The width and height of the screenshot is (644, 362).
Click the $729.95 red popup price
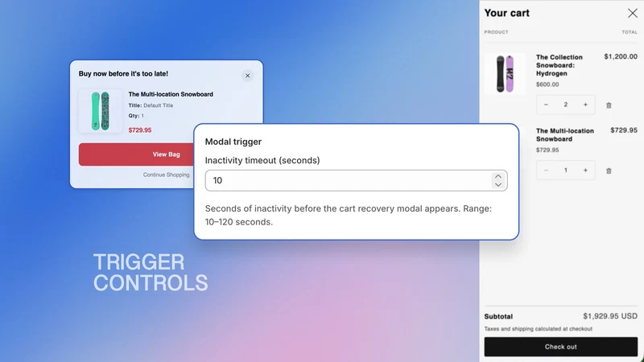139,130
